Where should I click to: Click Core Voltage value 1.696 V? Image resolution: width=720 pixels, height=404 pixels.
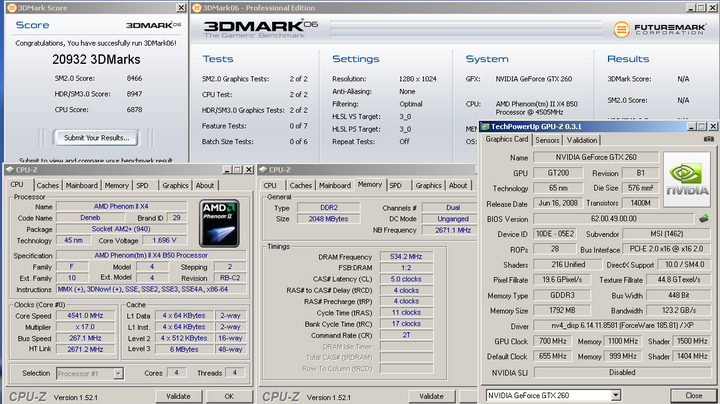pyautogui.click(x=164, y=240)
